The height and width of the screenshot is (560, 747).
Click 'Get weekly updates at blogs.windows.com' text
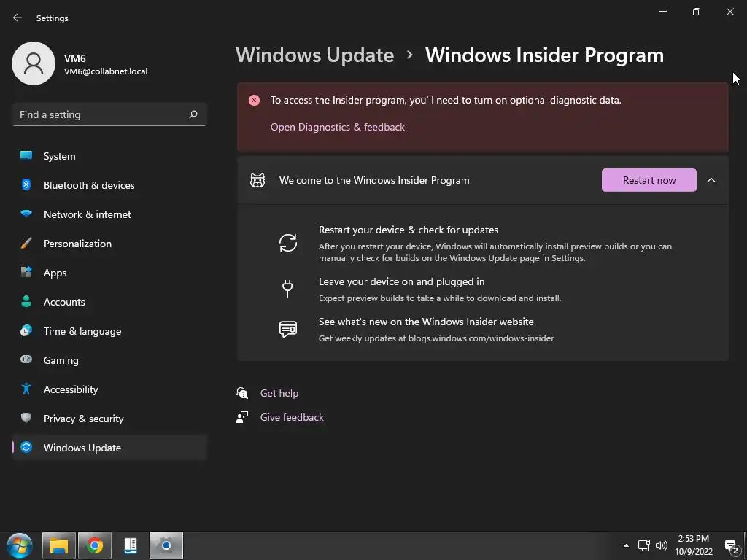436,338
